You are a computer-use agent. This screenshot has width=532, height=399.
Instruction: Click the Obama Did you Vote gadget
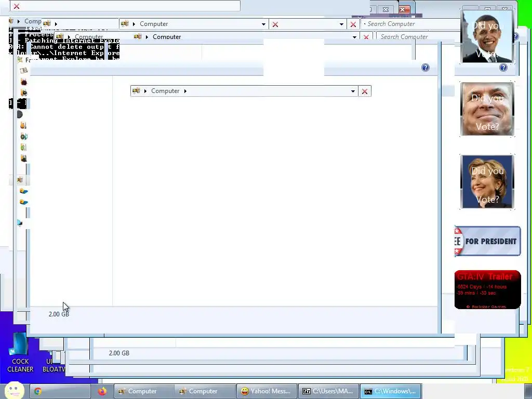pyautogui.click(x=487, y=36)
